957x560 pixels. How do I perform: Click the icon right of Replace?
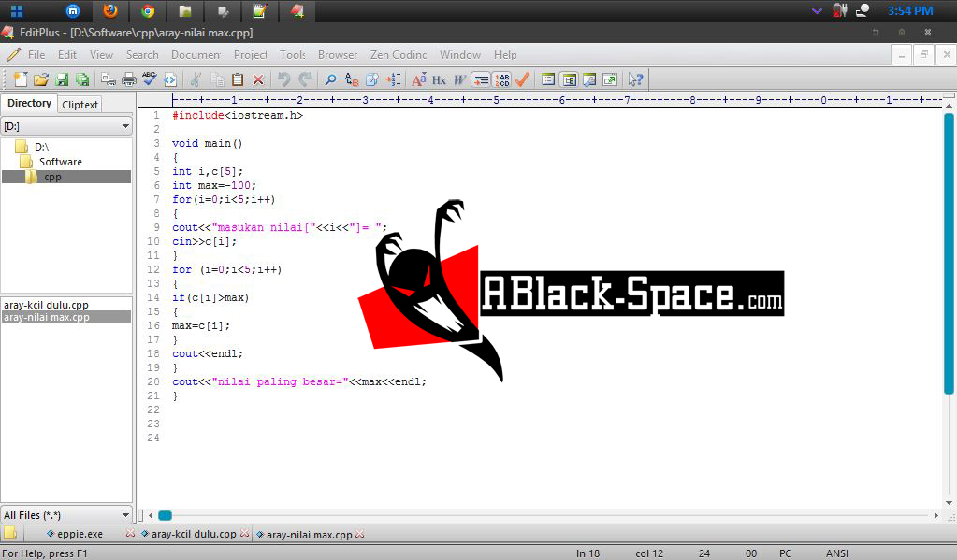[371, 79]
